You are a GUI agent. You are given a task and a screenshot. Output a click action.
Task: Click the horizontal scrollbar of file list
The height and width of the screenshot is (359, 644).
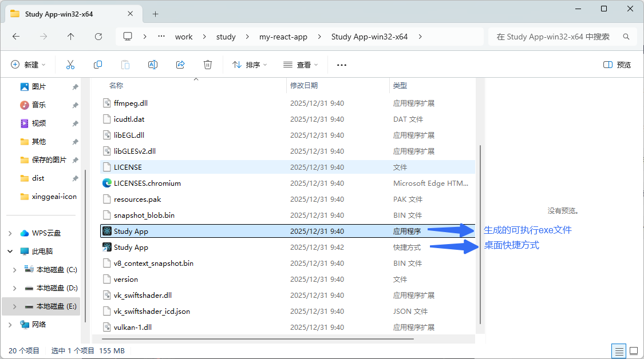258,339
